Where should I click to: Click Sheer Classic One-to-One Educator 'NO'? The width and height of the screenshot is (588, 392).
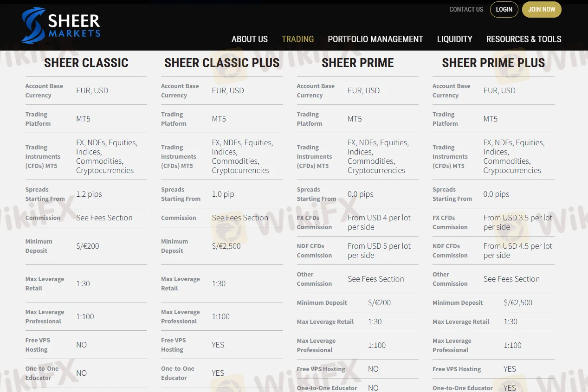[82, 373]
